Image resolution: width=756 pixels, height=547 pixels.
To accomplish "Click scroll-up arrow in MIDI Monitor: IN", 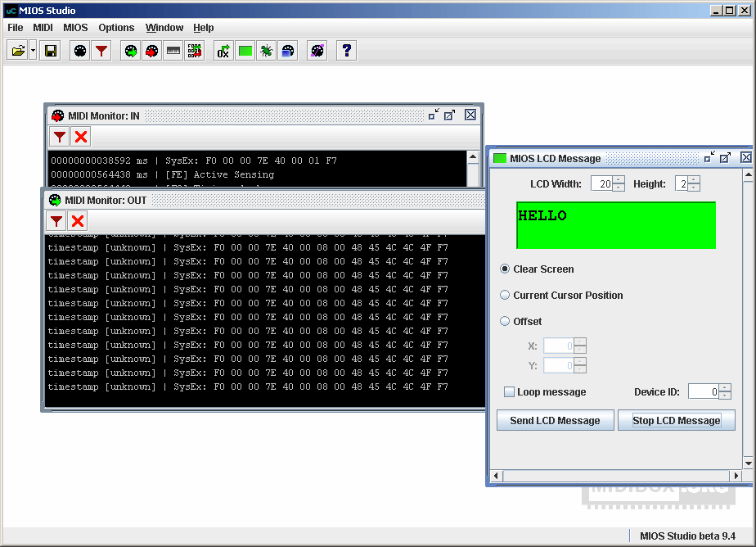I will pyautogui.click(x=473, y=156).
